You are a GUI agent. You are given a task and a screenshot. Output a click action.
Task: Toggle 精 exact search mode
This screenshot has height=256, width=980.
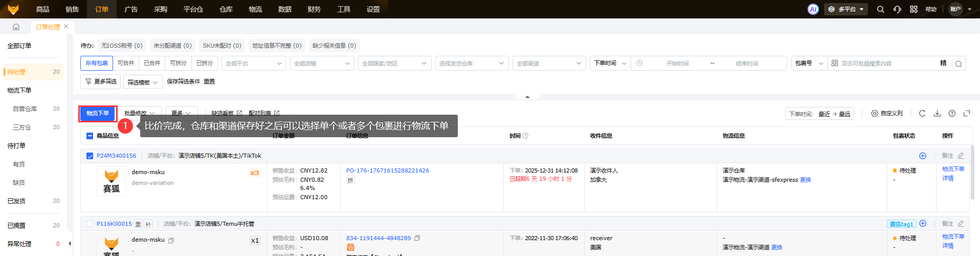tap(943, 63)
